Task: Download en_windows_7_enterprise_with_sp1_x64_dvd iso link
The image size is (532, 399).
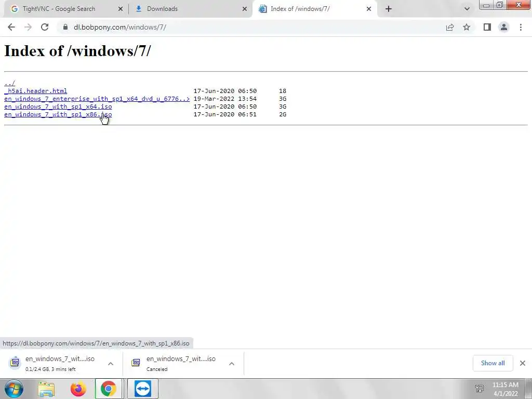Action: 97,99
